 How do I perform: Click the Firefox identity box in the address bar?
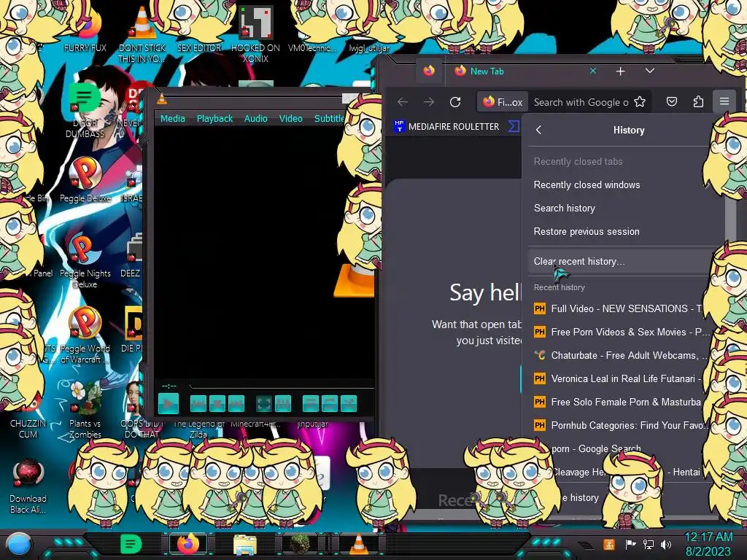coord(503,102)
